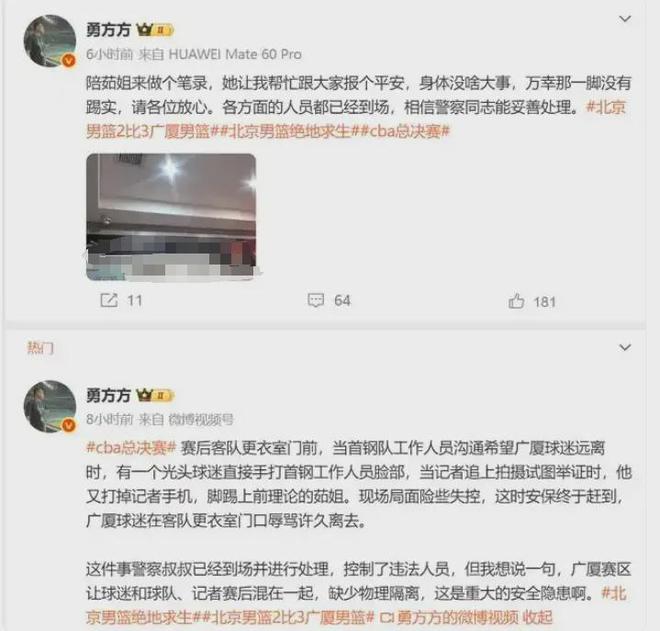This screenshot has height=631, width=660.
Task: Collapse the second post via 收起
Action: 538,618
